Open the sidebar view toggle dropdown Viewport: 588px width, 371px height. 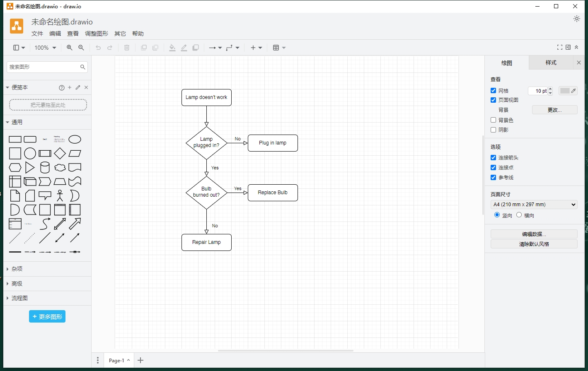point(19,48)
